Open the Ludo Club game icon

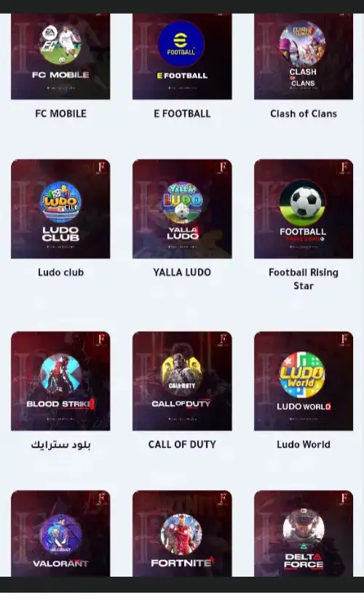(x=60, y=202)
